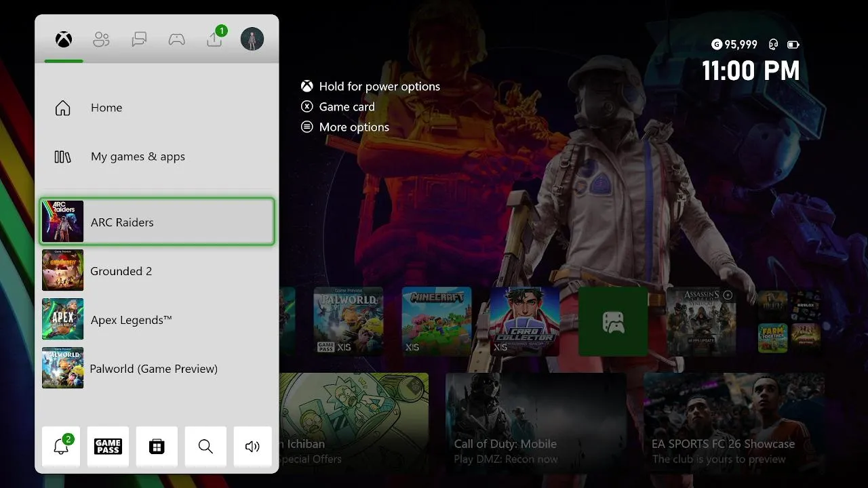868x488 pixels.
Task: Open the green games library tile
Action: [613, 321]
